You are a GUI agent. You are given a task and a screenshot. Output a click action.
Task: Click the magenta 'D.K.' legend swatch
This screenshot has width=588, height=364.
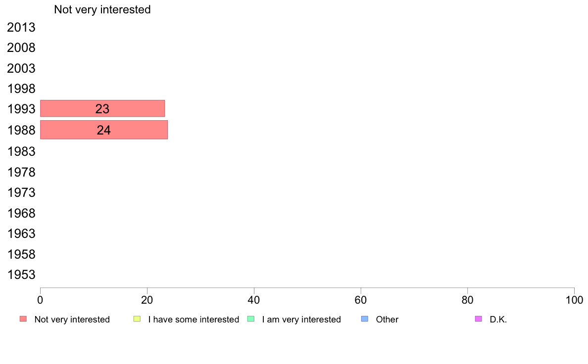tap(478, 319)
